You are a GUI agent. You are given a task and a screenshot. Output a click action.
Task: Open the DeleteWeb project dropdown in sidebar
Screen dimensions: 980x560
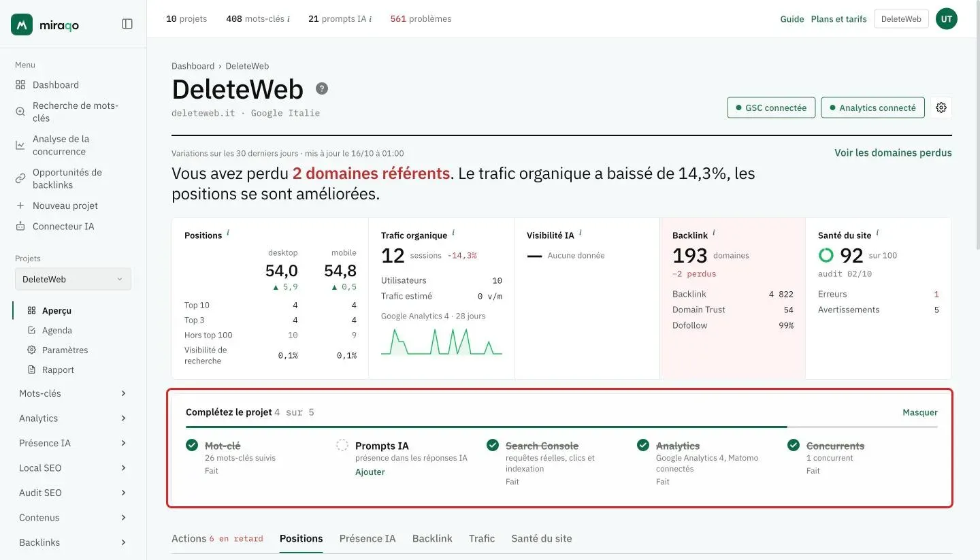pos(73,279)
